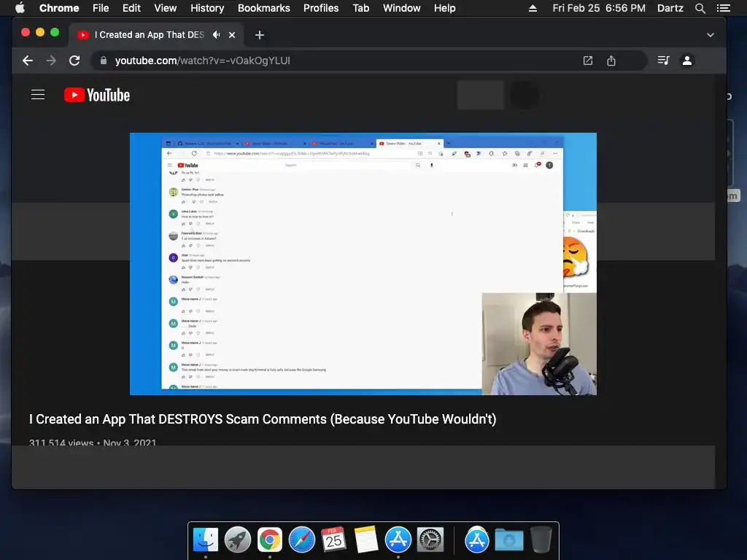Image resolution: width=747 pixels, height=560 pixels.
Task: Open Launchpad from the Dock
Action: point(238,540)
